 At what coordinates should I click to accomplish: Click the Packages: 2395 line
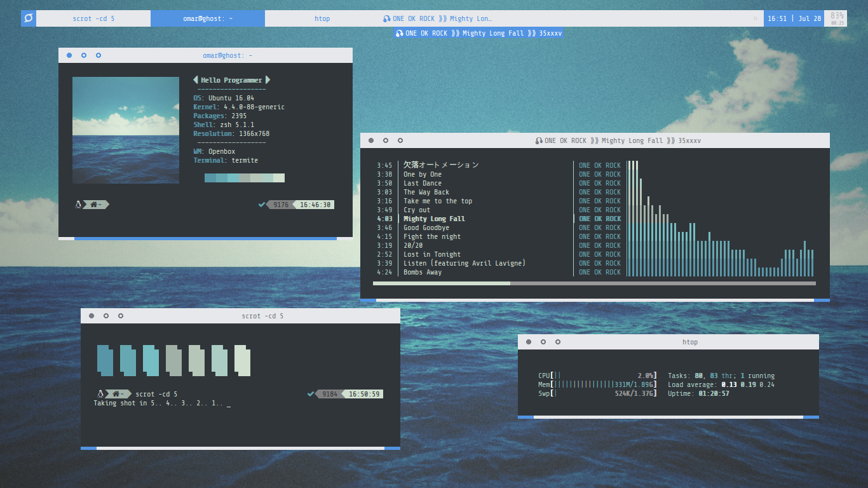coord(220,116)
